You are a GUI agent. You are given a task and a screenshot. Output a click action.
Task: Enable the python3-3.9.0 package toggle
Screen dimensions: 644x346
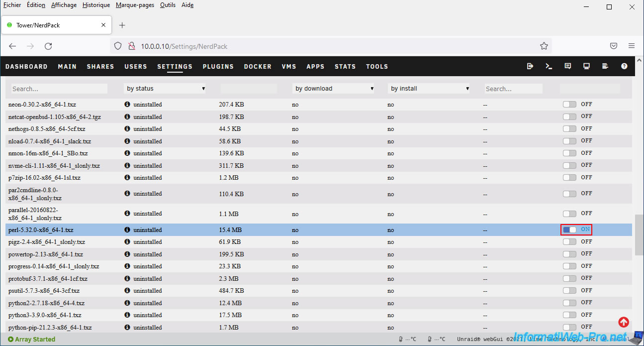click(569, 315)
